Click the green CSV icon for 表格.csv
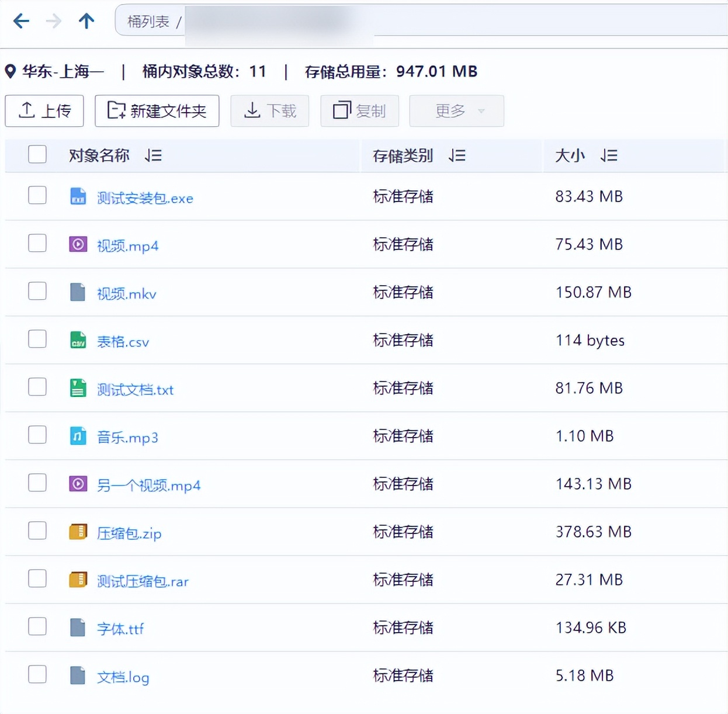Screen dimensions: 728x714 click(78, 339)
